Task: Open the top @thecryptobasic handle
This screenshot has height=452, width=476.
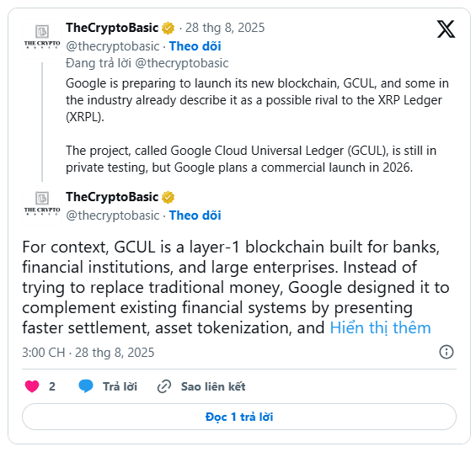Action: 113,46
